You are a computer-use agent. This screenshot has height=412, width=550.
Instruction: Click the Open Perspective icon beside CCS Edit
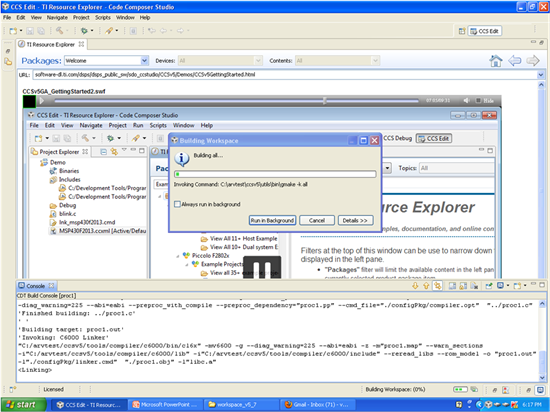(x=462, y=31)
